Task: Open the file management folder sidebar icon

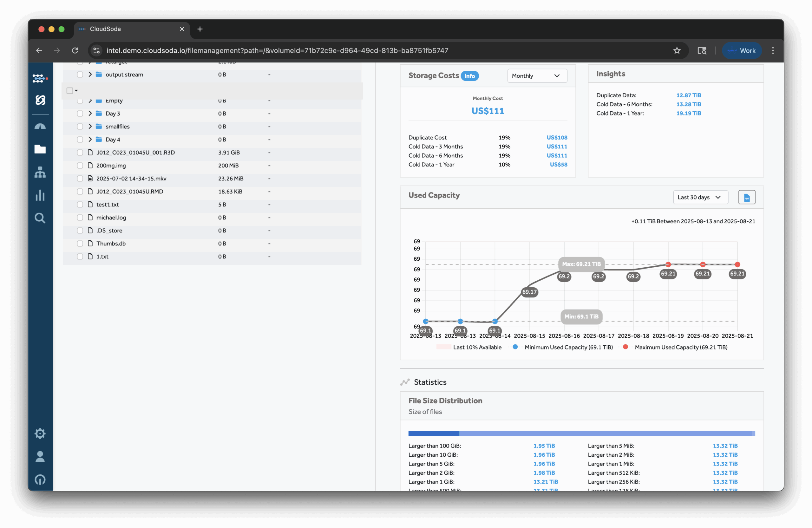Action: click(x=40, y=149)
